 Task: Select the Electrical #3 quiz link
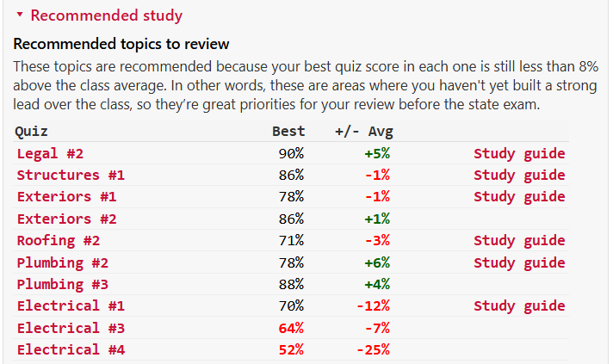pyautogui.click(x=71, y=328)
